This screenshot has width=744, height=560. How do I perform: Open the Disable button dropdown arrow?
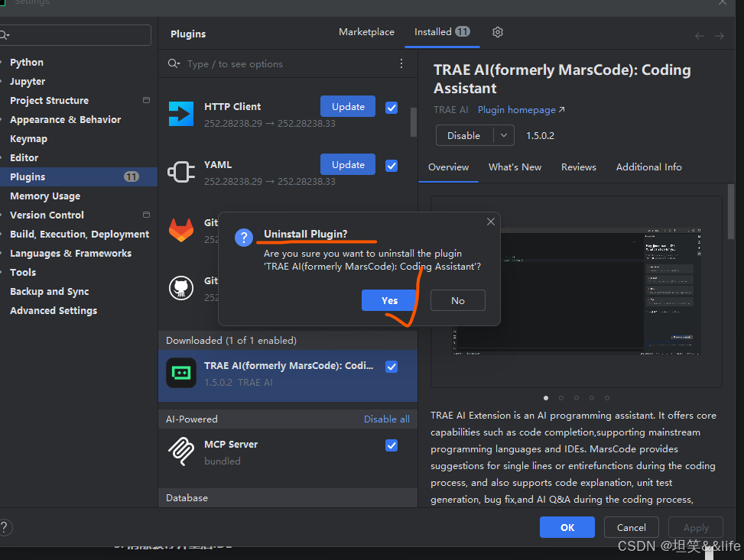[504, 136]
